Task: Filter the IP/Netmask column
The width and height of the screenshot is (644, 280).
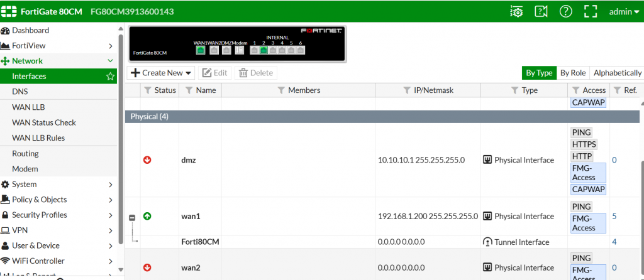Action: 407,90
